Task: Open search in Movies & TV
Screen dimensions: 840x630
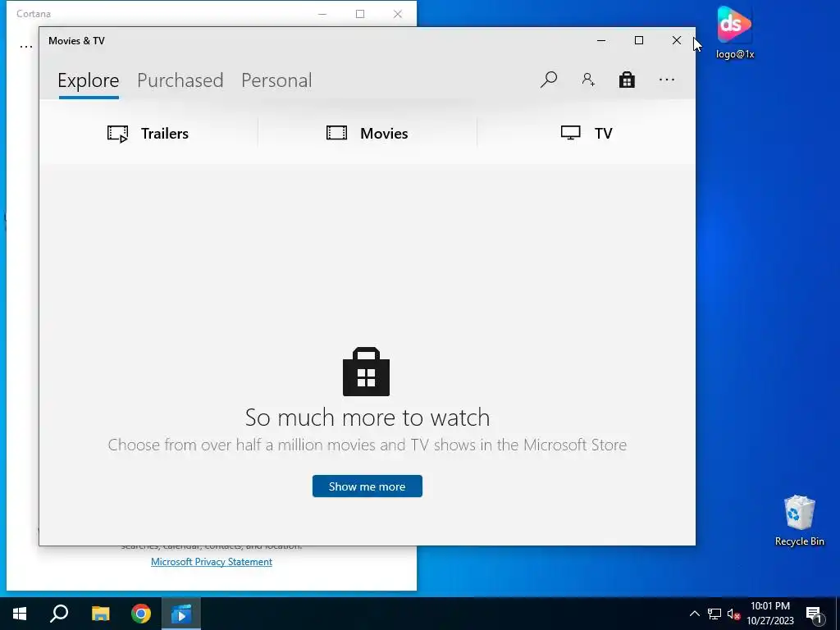Action: point(549,80)
